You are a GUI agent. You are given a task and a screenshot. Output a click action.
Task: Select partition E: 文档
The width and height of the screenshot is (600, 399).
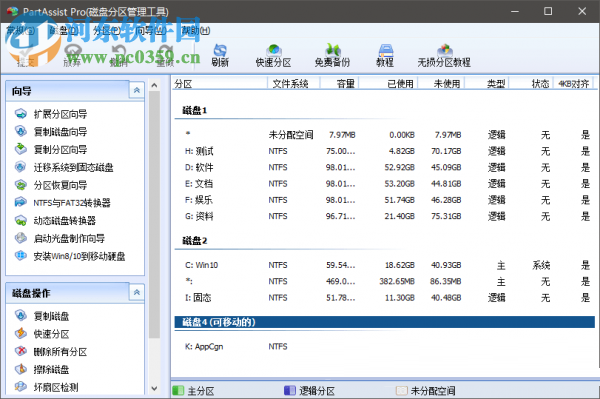385,184
